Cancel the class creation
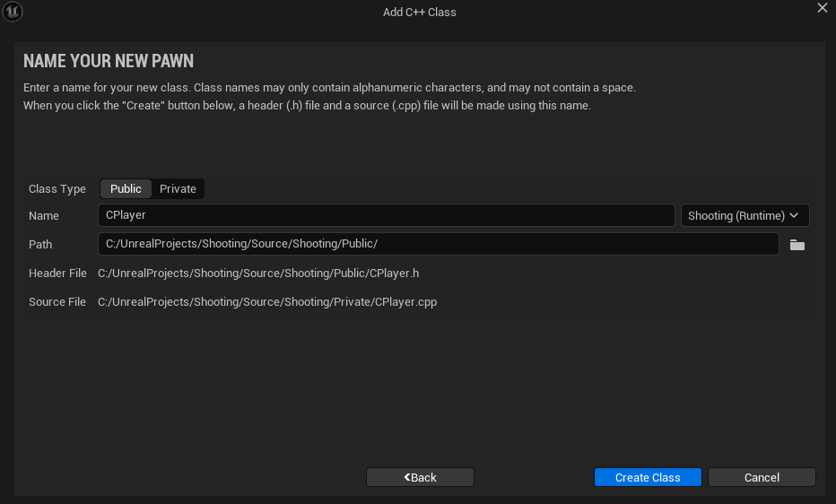Viewport: 836px width, 504px height. pos(762,477)
